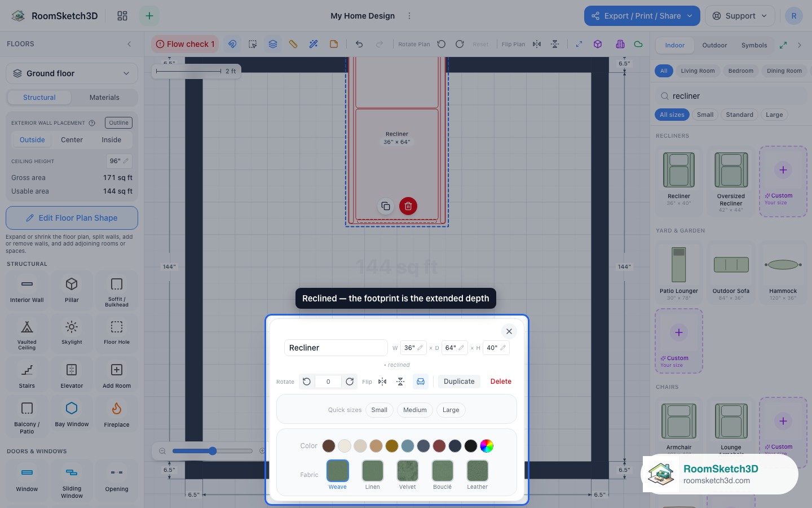The image size is (812, 508).
Task: Click the duplicate icon on the recliner
Action: (386, 206)
